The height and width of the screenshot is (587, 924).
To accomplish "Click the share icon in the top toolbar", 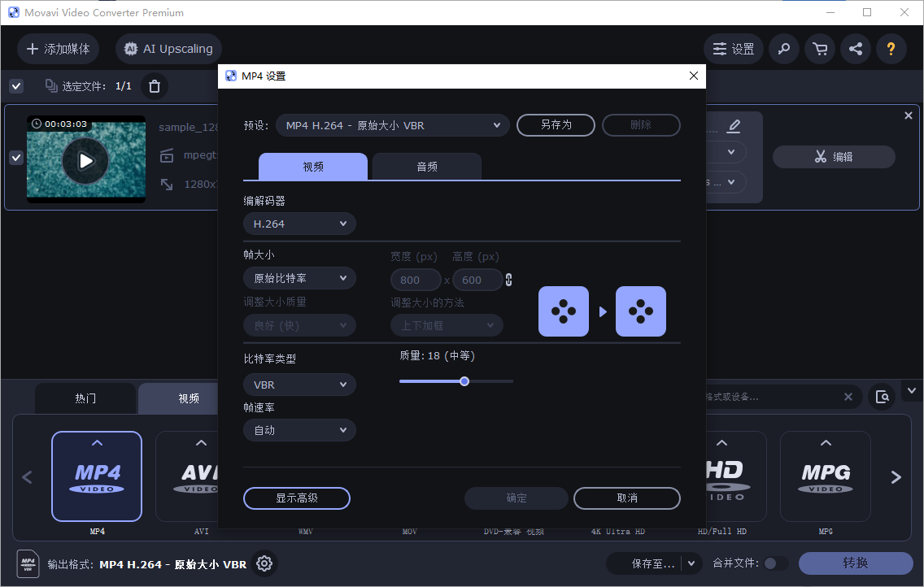I will (855, 49).
